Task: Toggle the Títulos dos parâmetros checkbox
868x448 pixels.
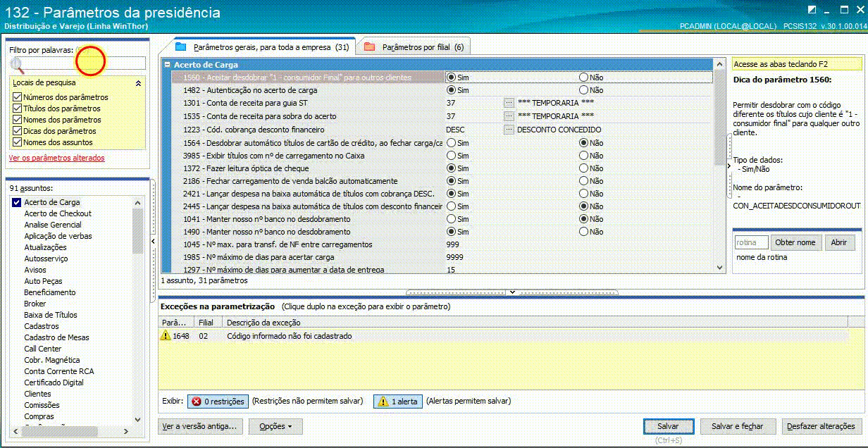Action: coord(17,108)
